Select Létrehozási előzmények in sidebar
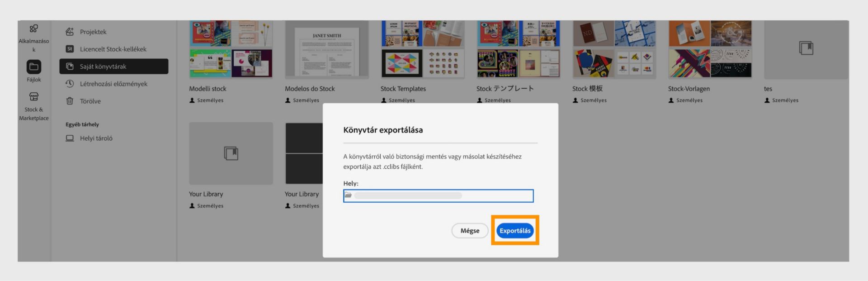Viewport: 868px width, 281px height. click(x=113, y=84)
